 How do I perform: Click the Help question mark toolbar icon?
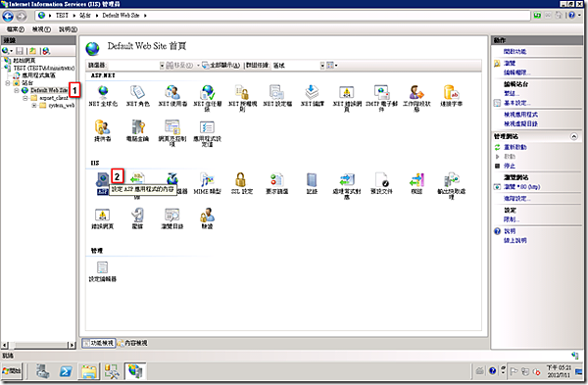[571, 16]
